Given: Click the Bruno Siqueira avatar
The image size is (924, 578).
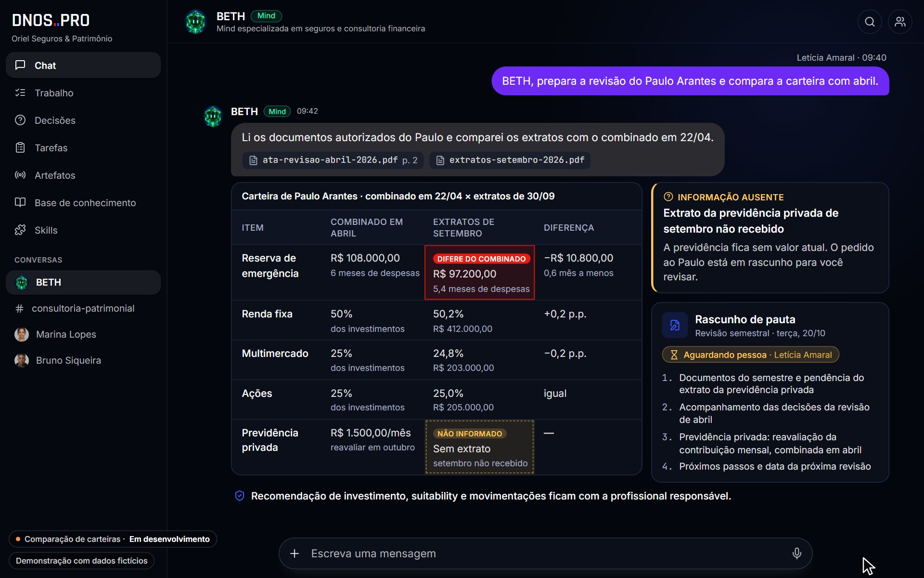Looking at the screenshot, I should 22,360.
